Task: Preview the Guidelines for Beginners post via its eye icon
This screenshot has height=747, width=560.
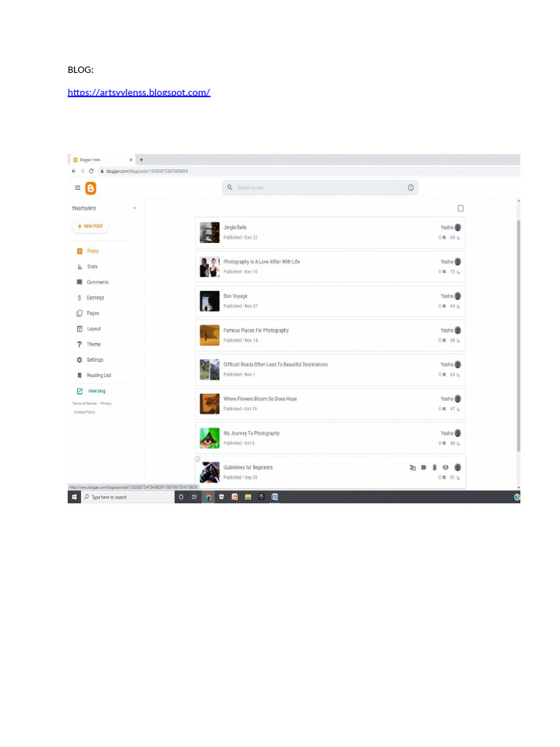Action: (446, 468)
